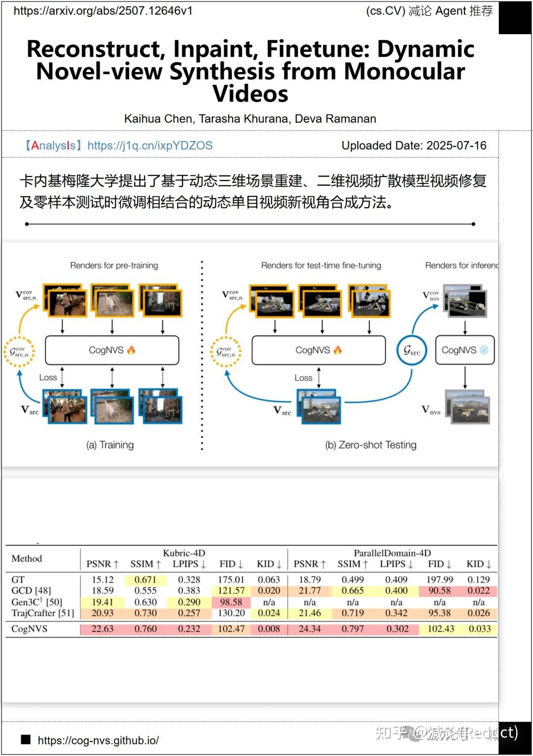
Task: Click the blue G_src circle icon
Action: click(x=412, y=351)
